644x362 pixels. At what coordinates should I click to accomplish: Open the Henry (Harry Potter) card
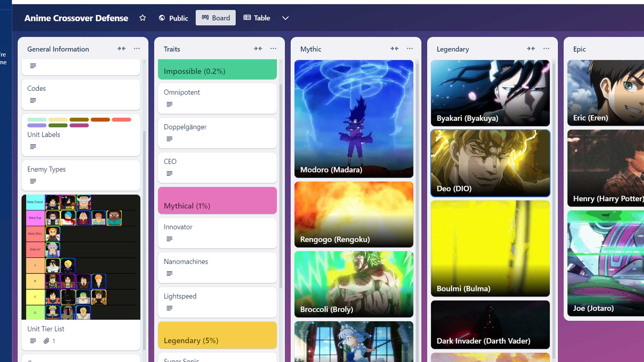(x=606, y=168)
